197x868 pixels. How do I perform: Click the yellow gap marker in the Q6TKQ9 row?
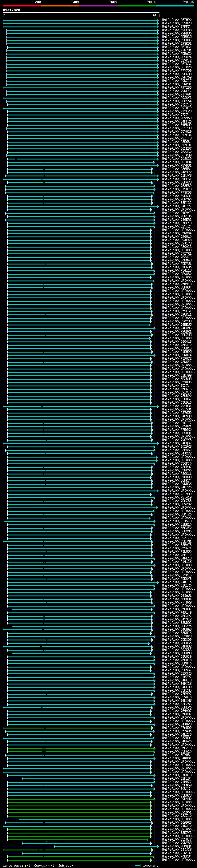point(37,157)
